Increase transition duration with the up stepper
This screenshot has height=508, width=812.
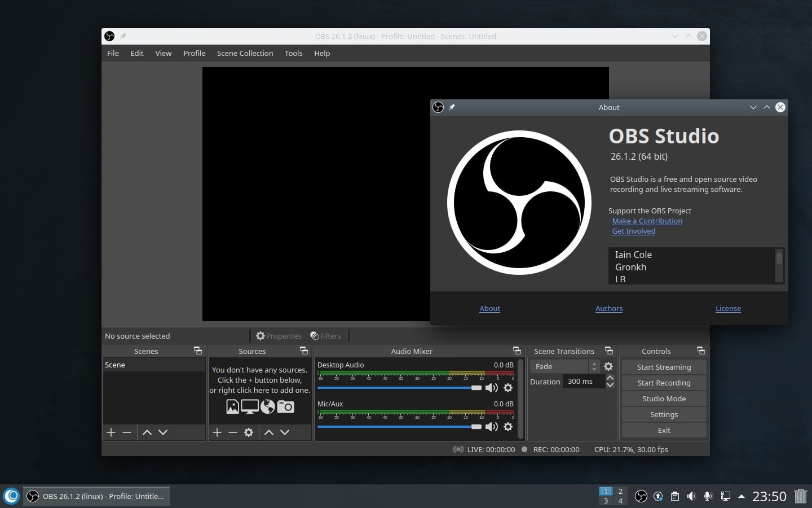click(610, 379)
